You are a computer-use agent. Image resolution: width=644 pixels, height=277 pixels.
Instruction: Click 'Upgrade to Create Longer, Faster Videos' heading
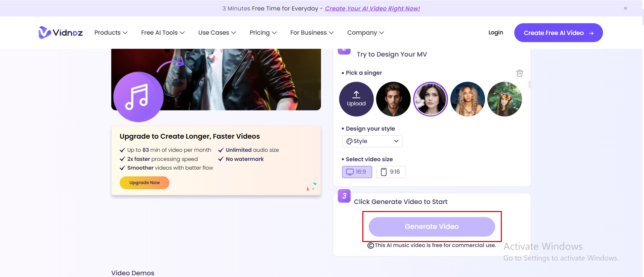(190, 136)
